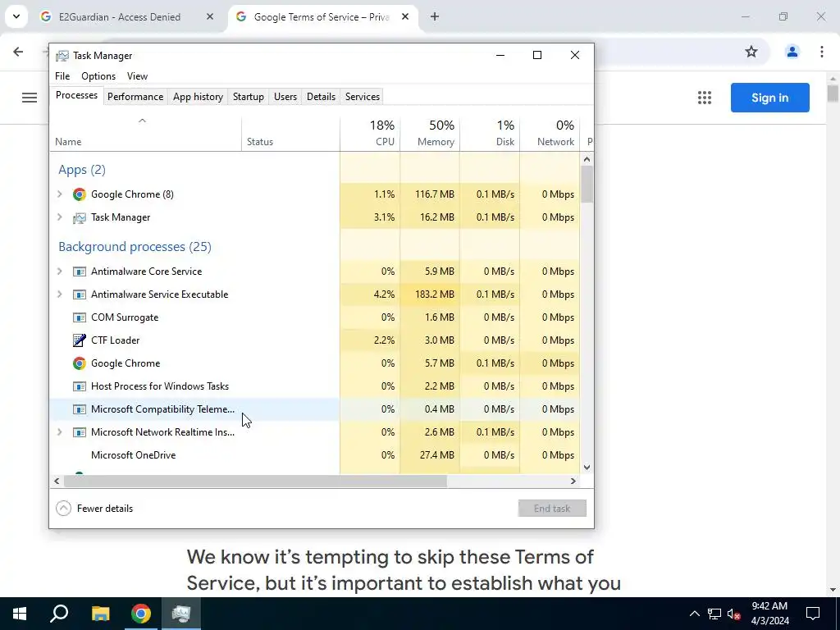This screenshot has height=630, width=840.
Task: Click Microsoft Compatibility Telemetry process icon
Action: [x=80, y=409]
